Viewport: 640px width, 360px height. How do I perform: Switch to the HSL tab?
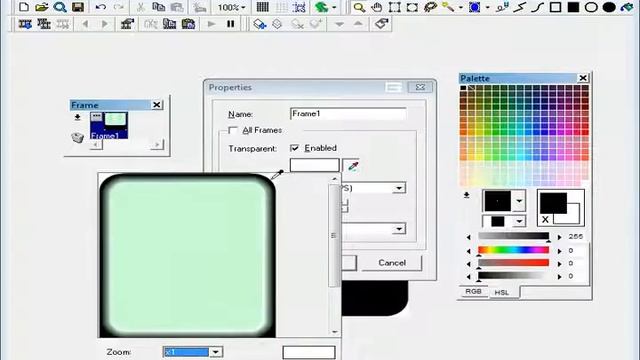click(x=502, y=292)
